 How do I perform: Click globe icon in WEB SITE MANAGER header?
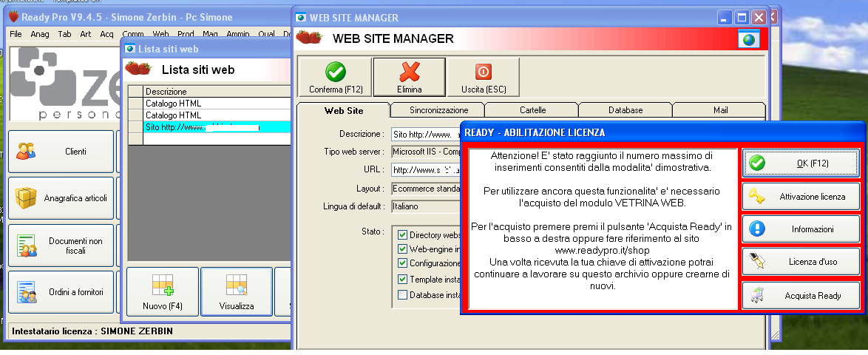click(749, 38)
